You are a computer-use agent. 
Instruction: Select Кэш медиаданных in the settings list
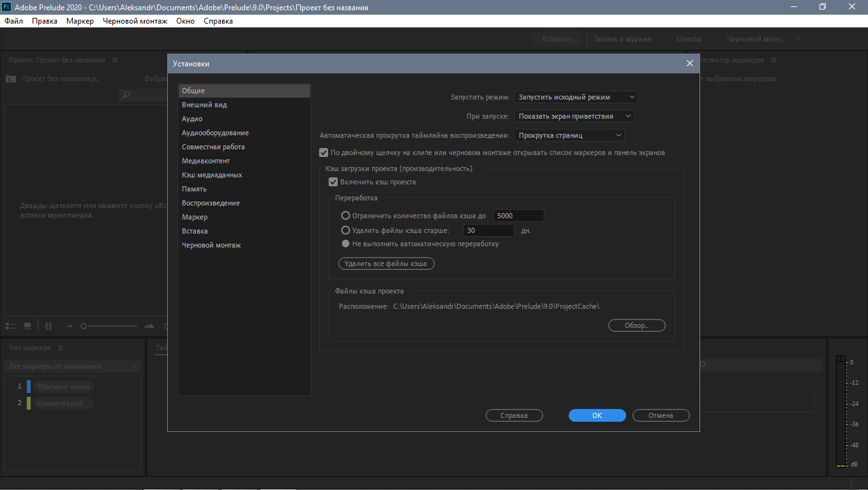(212, 175)
